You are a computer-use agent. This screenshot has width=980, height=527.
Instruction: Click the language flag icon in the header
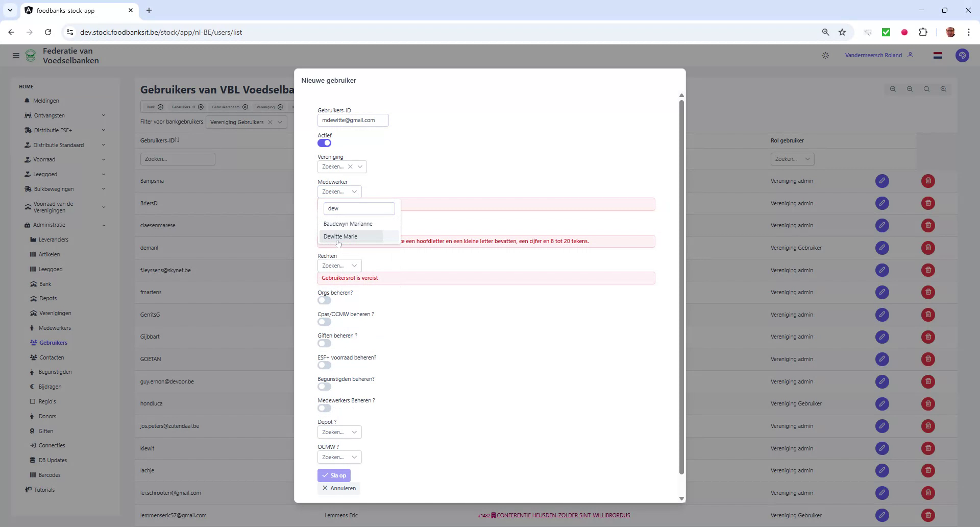point(938,55)
